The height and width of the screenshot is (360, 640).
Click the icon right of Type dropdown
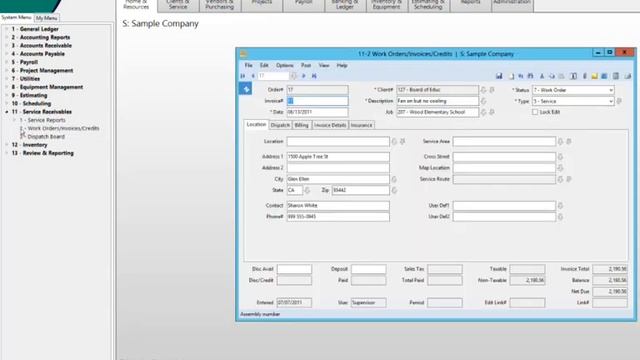point(619,101)
